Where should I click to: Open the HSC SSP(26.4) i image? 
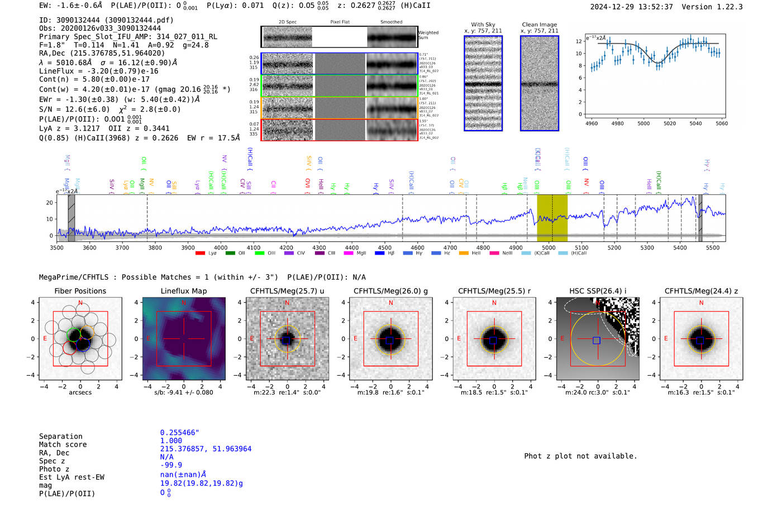pyautogui.click(x=598, y=339)
